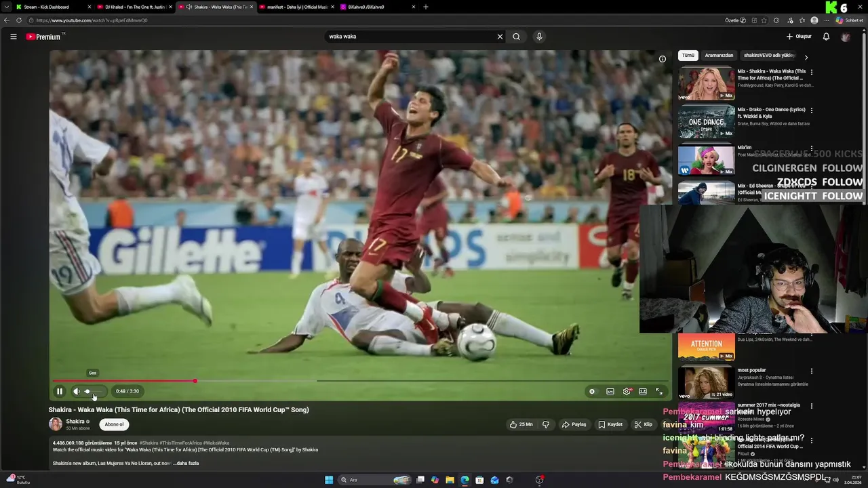Enter fullscreen in the player

(x=659, y=391)
